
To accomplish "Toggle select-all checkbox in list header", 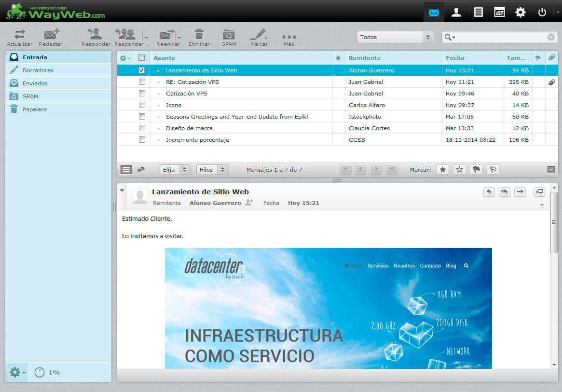I will (141, 58).
